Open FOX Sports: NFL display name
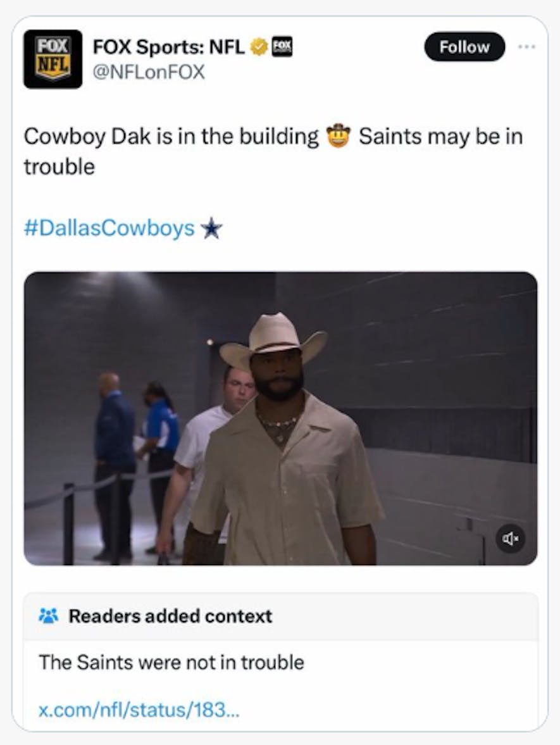Viewport: 560px width, 745px height. [x=168, y=47]
